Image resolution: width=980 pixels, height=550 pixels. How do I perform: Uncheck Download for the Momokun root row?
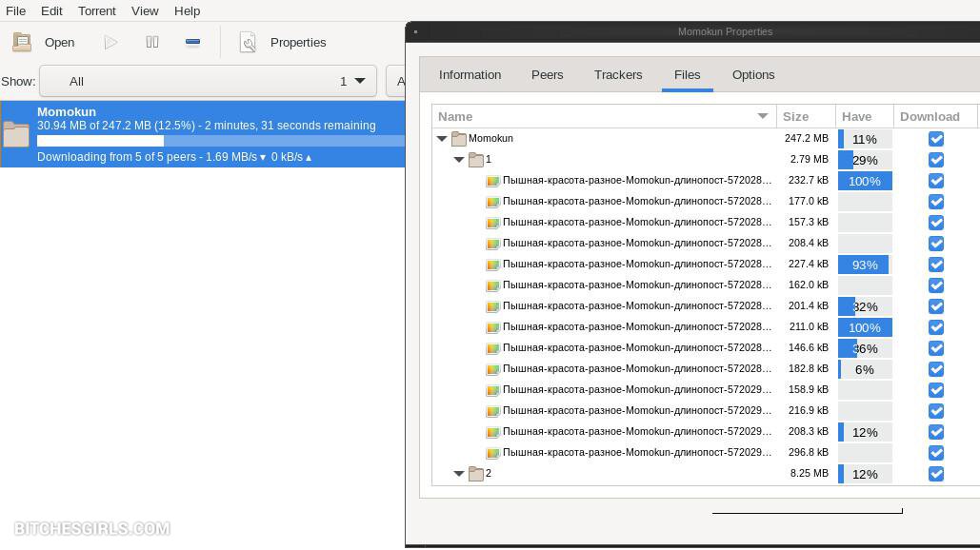(x=935, y=139)
